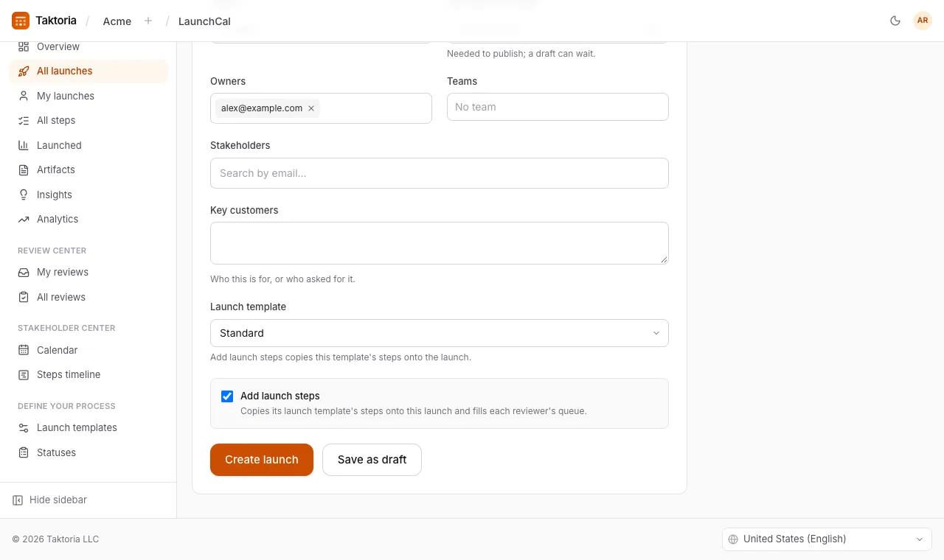Click the My reviews inbox icon
This screenshot has height=560, width=944.
[24, 273]
